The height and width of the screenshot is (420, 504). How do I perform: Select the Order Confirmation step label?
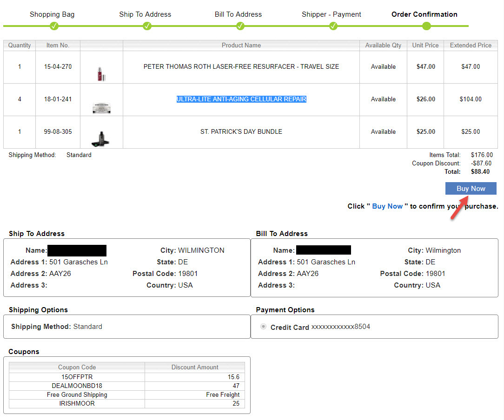[424, 14]
